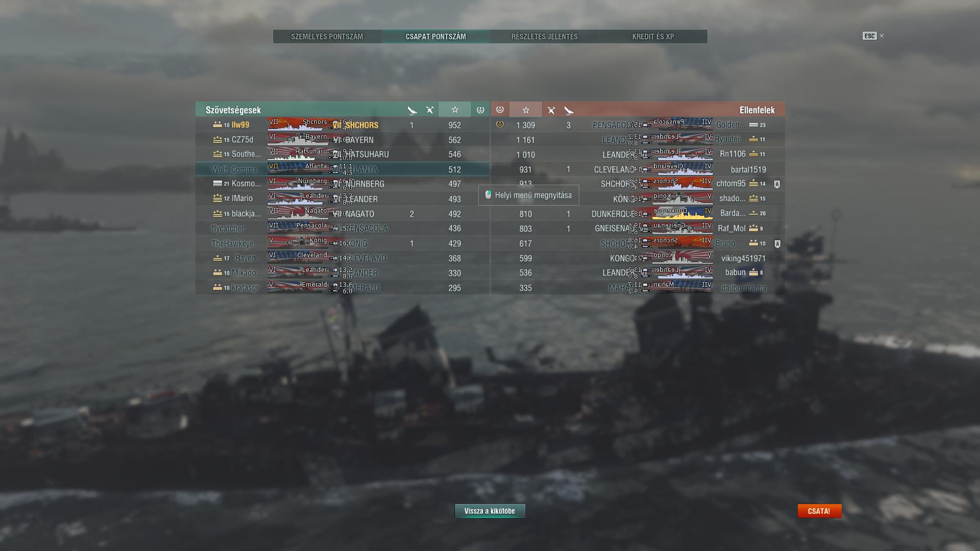Select the Csapat pontszám tab
The height and width of the screenshot is (551, 980).
click(x=436, y=37)
